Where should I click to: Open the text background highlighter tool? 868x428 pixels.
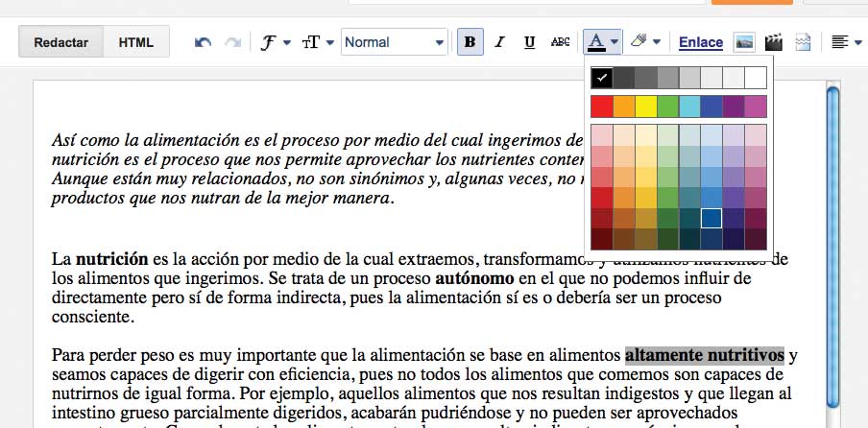643,42
